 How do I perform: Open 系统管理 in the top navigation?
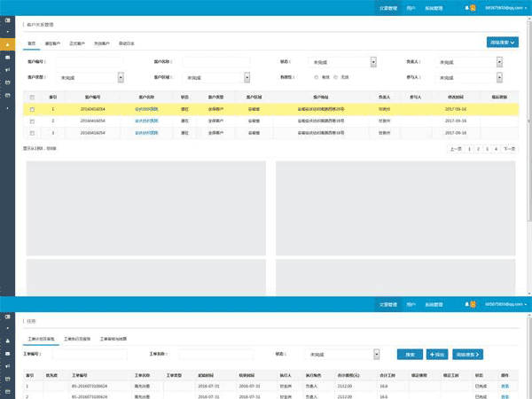point(434,7)
